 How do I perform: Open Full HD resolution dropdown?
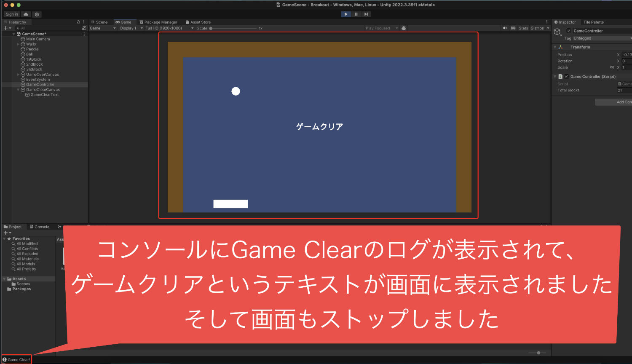[169, 28]
